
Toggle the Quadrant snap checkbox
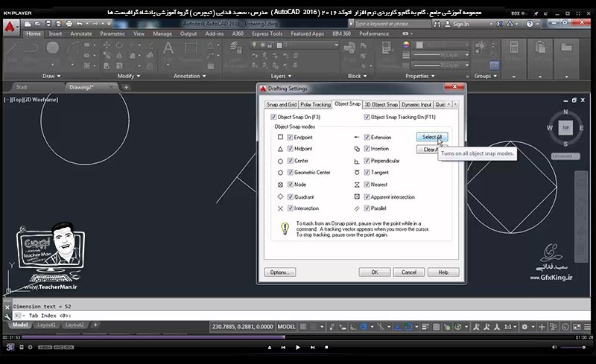290,197
